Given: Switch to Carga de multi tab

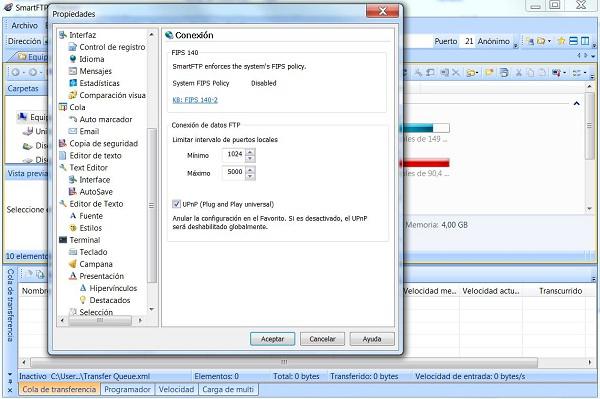Looking at the screenshot, I should click(228, 389).
